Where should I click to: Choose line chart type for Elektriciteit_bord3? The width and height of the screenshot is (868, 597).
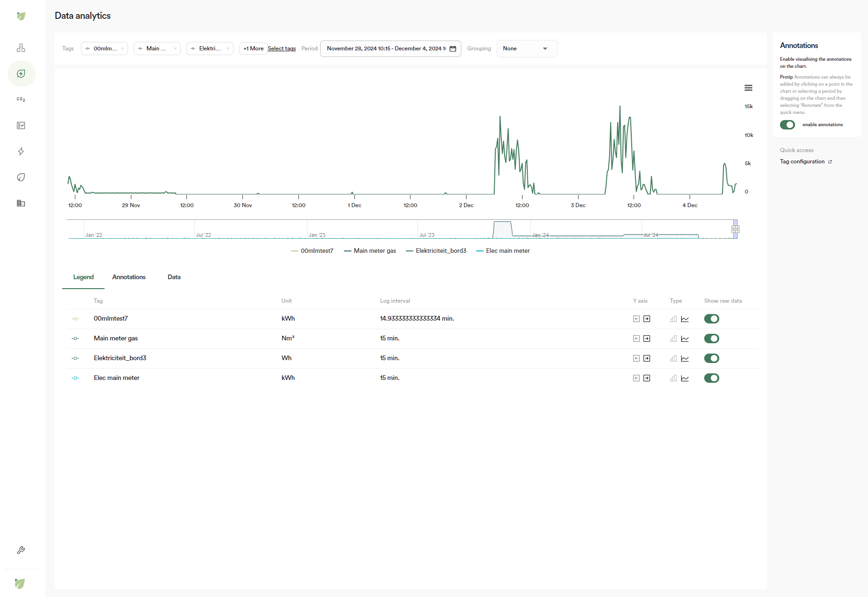685,359
